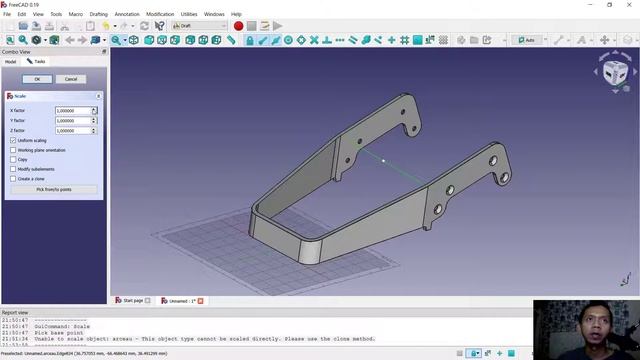Open the Macros list icon
Screen dimensions: 640x360
264,26
